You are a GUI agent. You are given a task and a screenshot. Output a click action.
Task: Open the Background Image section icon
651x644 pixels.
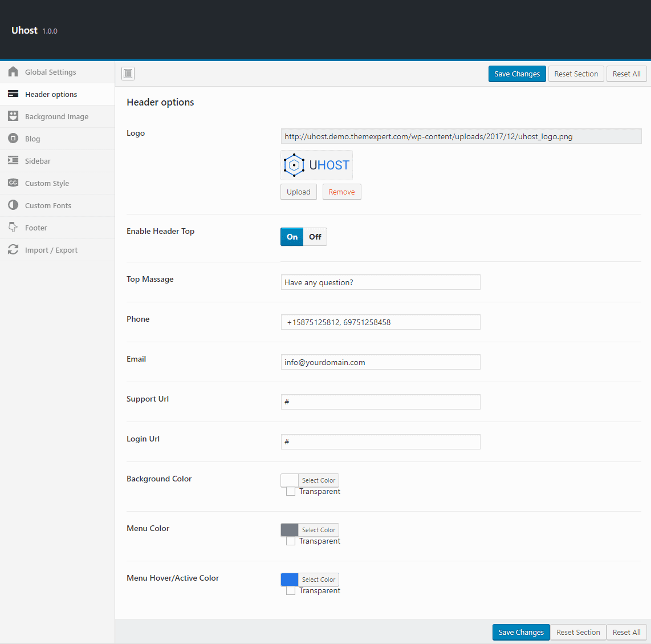[13, 116]
